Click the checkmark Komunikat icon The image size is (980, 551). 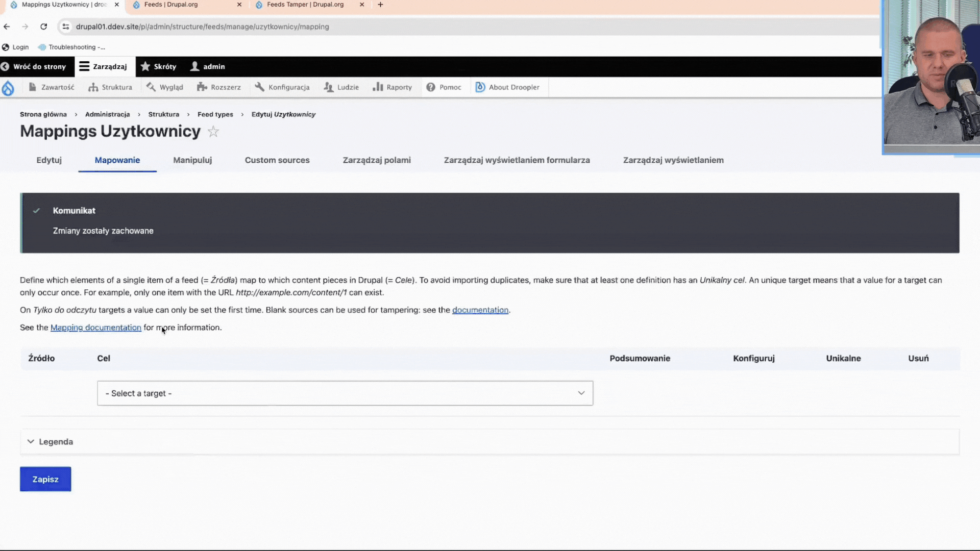click(36, 210)
